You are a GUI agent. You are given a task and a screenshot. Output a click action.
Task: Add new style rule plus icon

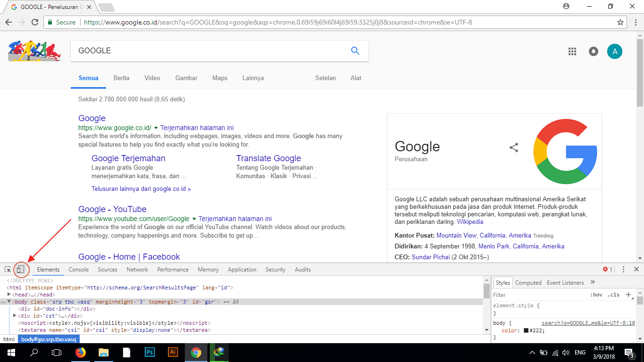tap(628, 295)
